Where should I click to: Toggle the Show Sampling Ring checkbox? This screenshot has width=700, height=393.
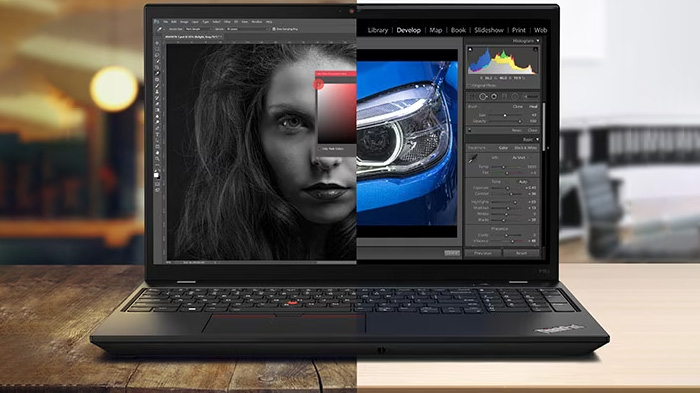(x=274, y=29)
